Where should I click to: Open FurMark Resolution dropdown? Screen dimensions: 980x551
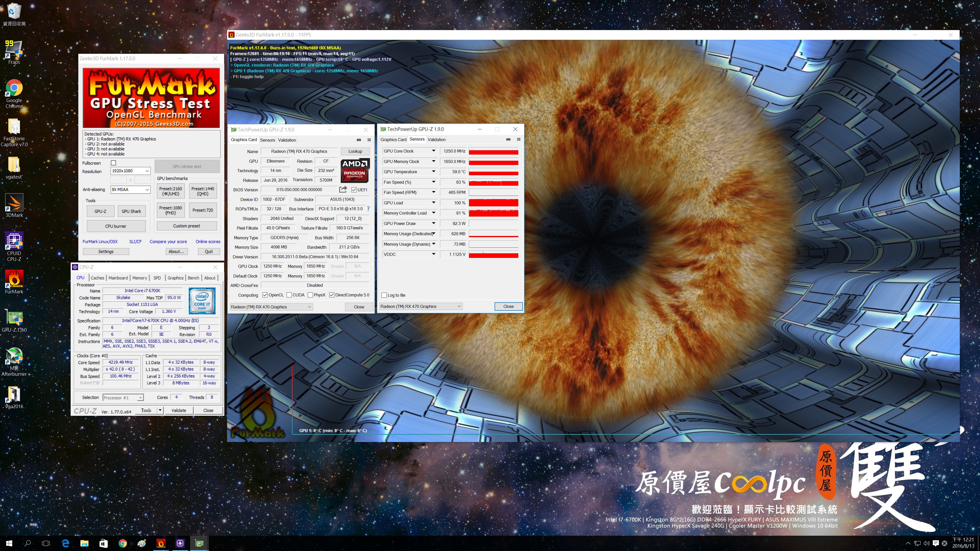(x=130, y=171)
